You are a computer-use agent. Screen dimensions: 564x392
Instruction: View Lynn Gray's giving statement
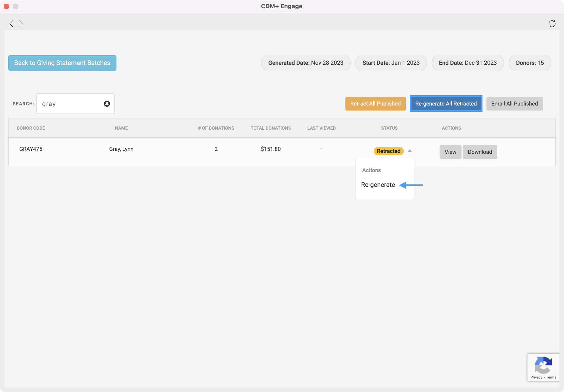[450, 152]
